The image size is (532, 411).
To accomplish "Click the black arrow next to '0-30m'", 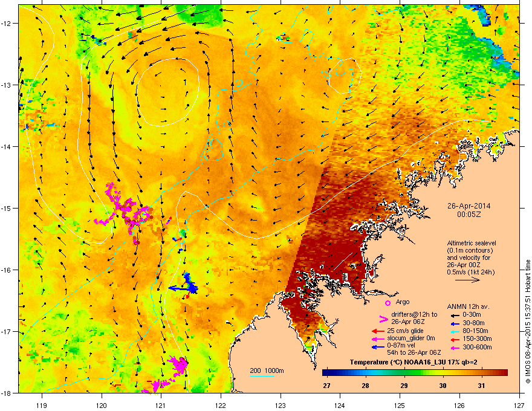I will (x=455, y=315).
